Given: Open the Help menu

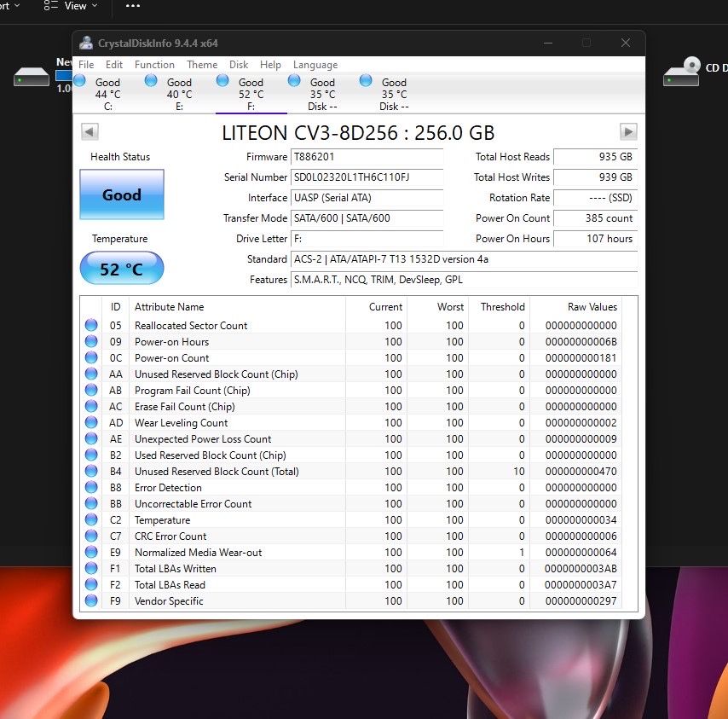Looking at the screenshot, I should [270, 65].
